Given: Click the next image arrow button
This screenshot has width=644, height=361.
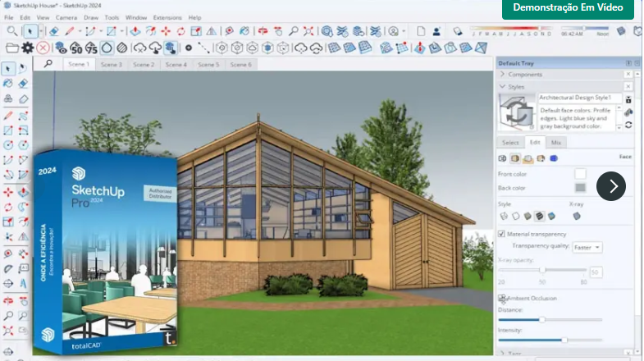Looking at the screenshot, I should (x=611, y=185).
